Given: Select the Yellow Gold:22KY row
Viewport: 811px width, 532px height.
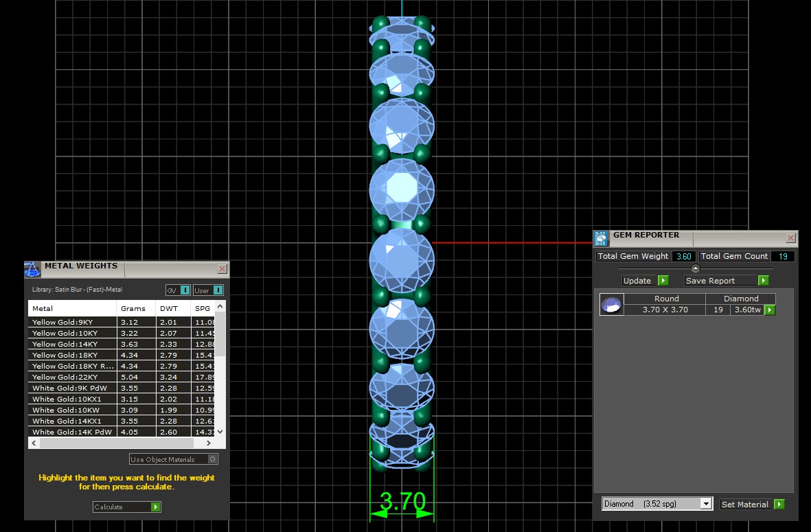Looking at the screenshot, I should point(122,377).
